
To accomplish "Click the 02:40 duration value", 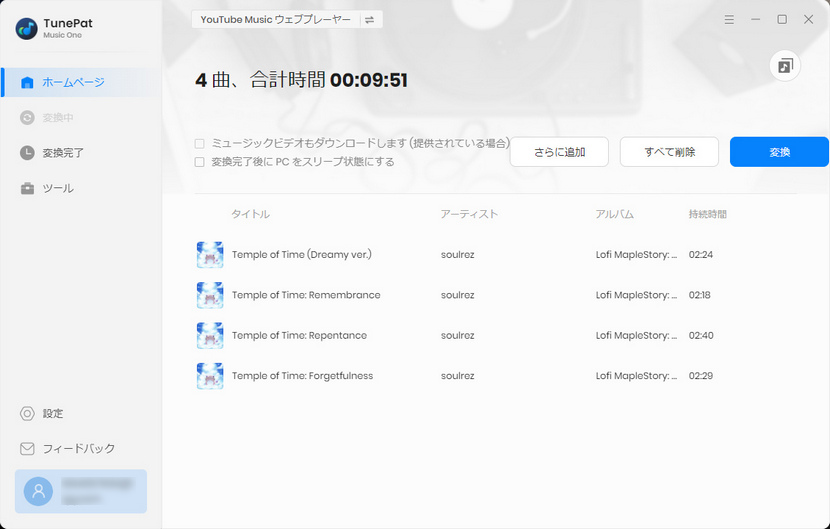I will point(701,335).
